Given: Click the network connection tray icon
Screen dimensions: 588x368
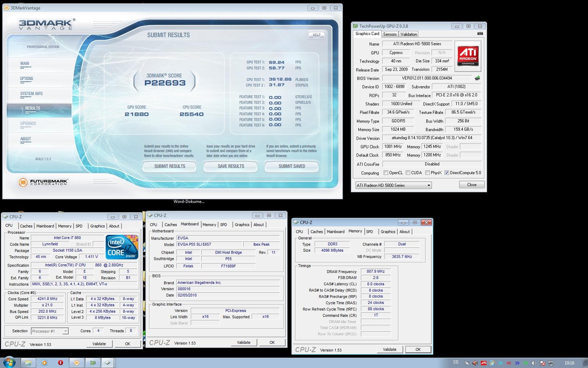Looking at the screenshot, I should click(x=551, y=363).
